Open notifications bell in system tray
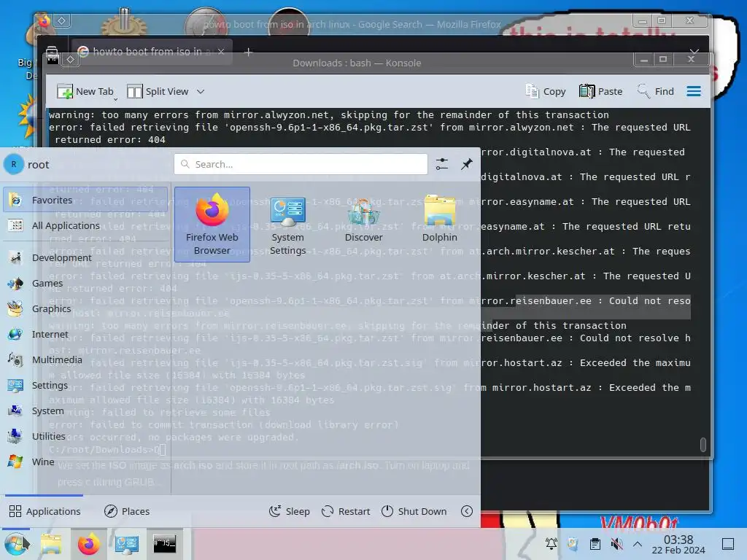The height and width of the screenshot is (560, 747). 551,544
